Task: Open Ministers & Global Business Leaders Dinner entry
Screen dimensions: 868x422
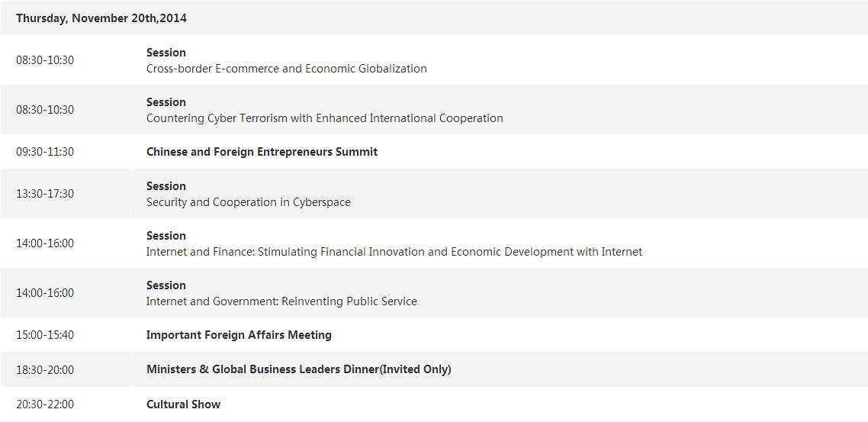Action: pos(298,369)
